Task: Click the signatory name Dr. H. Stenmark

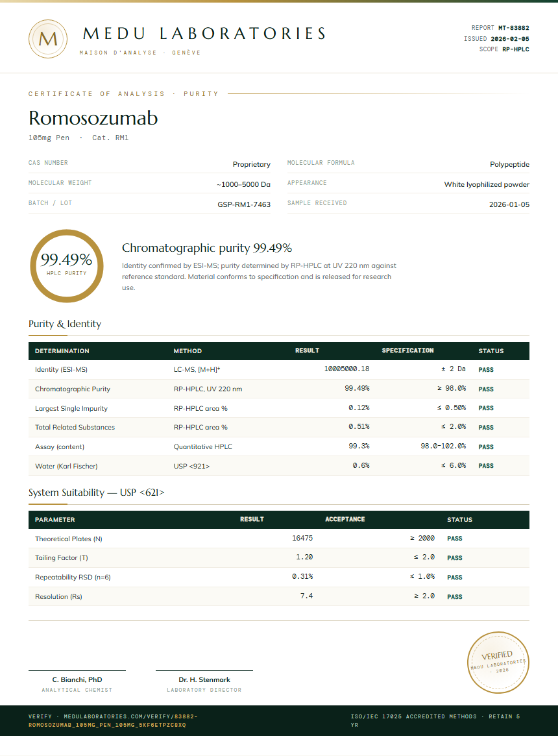Action: point(204,680)
